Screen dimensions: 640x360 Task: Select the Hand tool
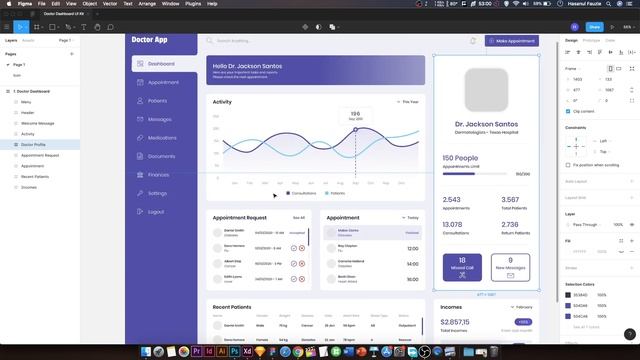tap(97, 27)
